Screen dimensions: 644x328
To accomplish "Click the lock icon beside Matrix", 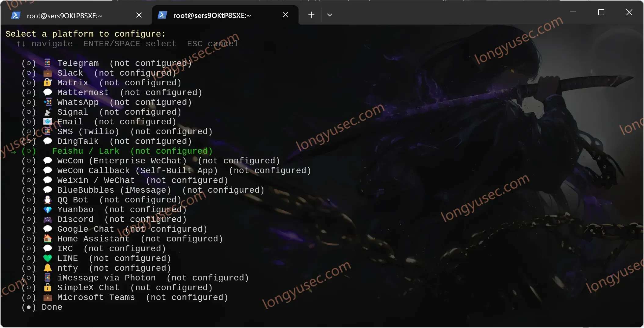I will point(47,83).
